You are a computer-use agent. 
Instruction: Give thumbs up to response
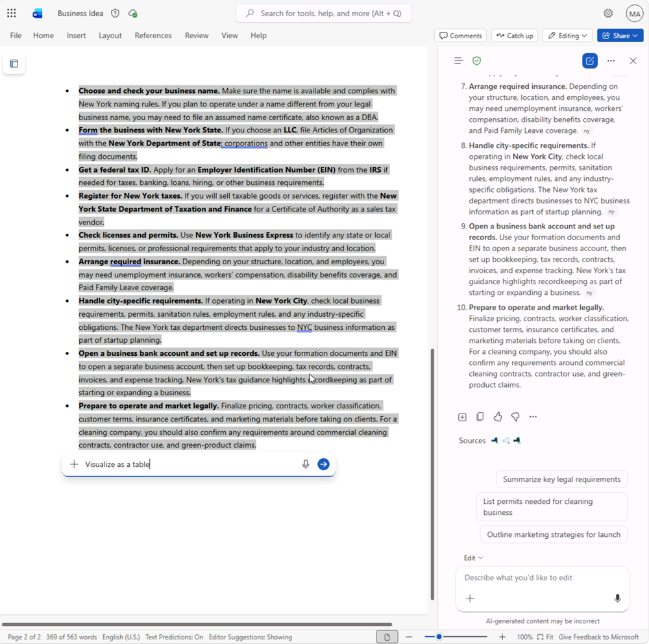tap(498, 417)
